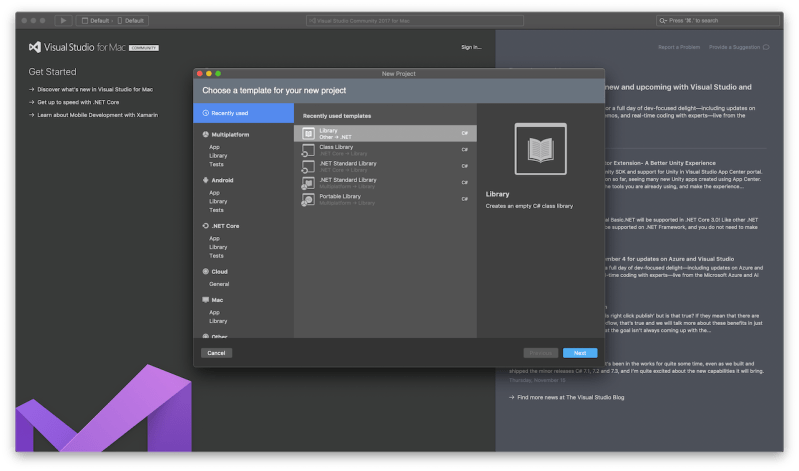Click the Multiplatform category icon

point(206,135)
